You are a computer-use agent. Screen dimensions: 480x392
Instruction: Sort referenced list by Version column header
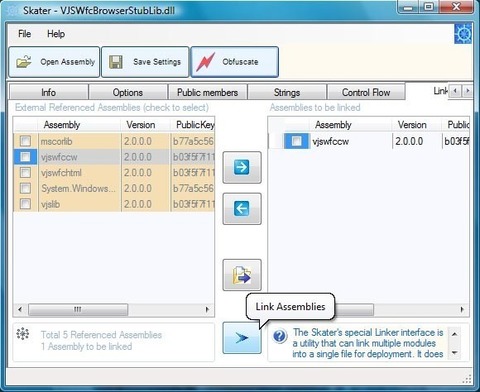(145, 125)
